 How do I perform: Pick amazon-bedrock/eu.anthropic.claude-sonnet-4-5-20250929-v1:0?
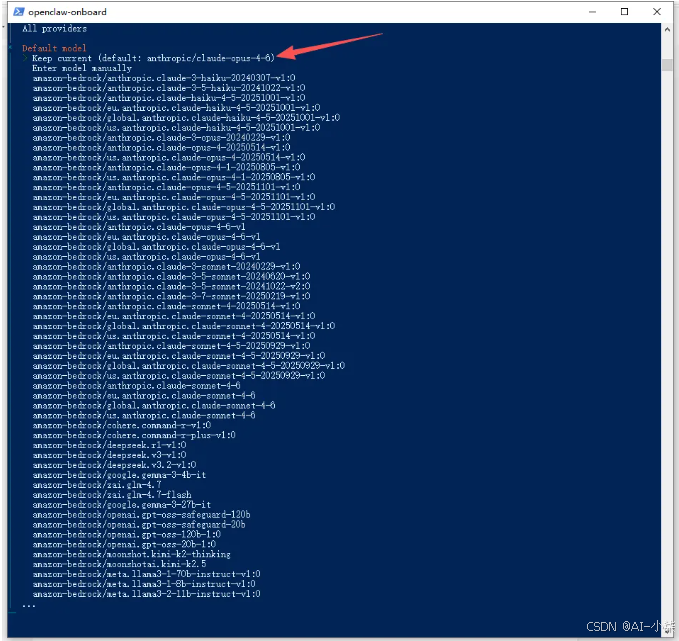[x=179, y=356]
